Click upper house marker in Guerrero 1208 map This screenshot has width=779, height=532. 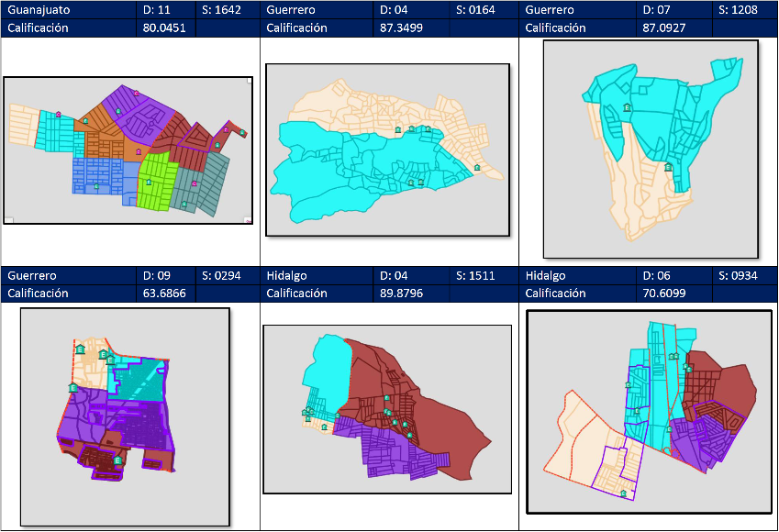click(628, 107)
